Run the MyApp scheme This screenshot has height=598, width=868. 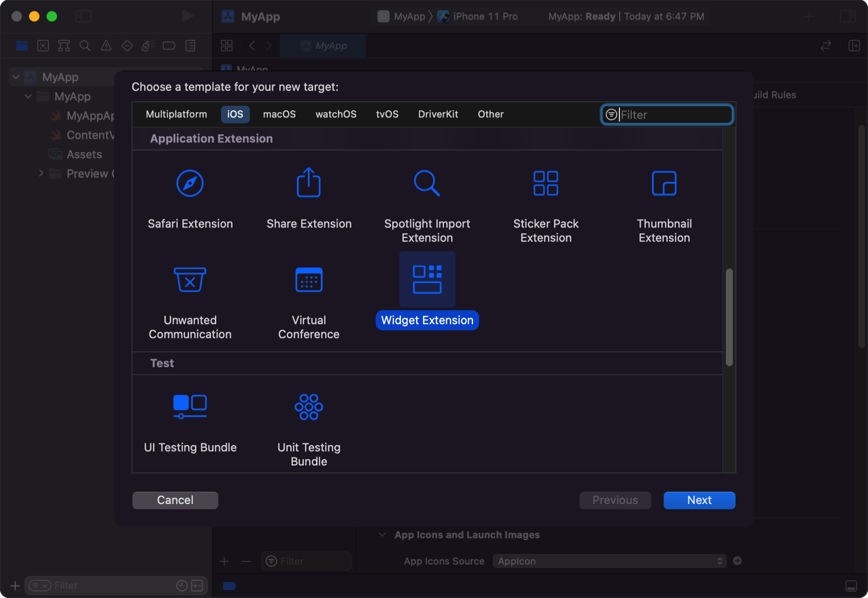[188, 16]
